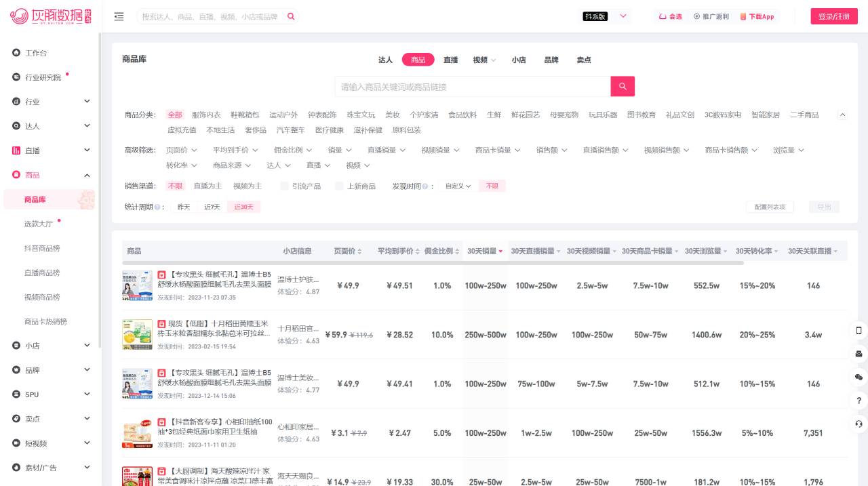Switch to the 直播 tab in 商品库

(450, 60)
